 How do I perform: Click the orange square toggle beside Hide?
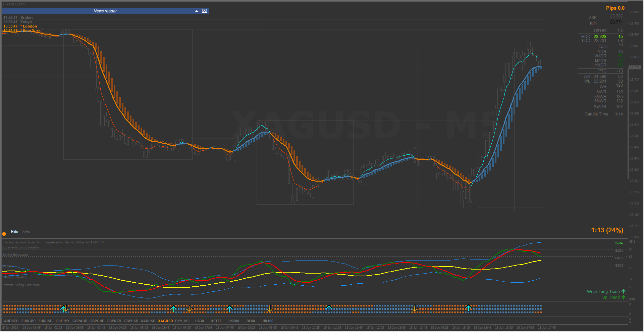pyautogui.click(x=4, y=234)
